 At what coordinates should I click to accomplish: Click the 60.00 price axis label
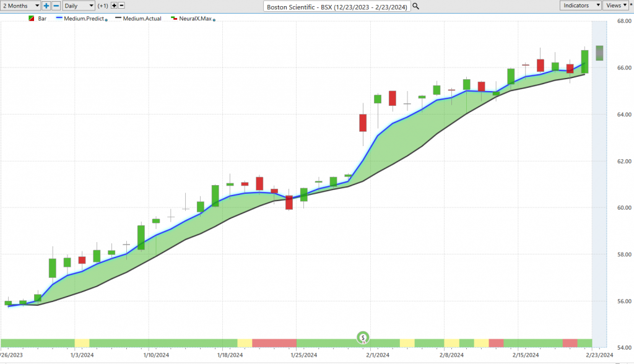tap(624, 208)
